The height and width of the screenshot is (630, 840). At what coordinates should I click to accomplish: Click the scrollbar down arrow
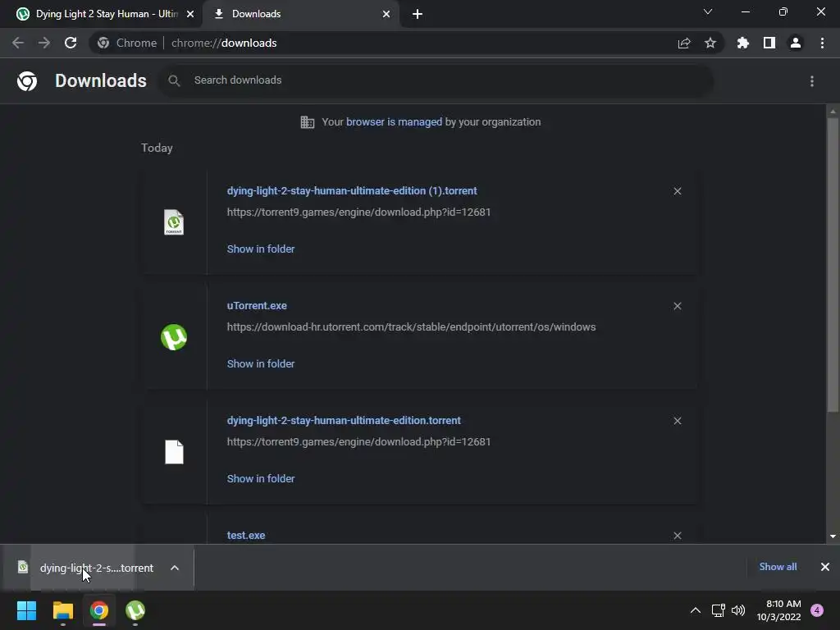[833, 536]
